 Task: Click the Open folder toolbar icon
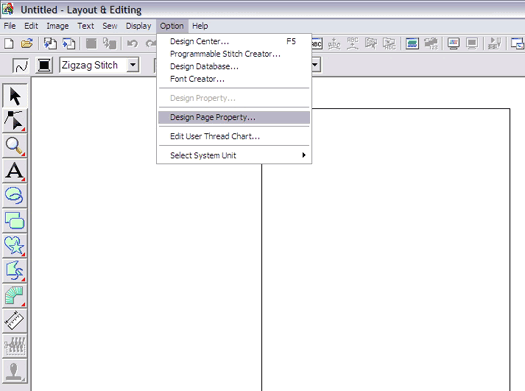[x=27, y=44]
